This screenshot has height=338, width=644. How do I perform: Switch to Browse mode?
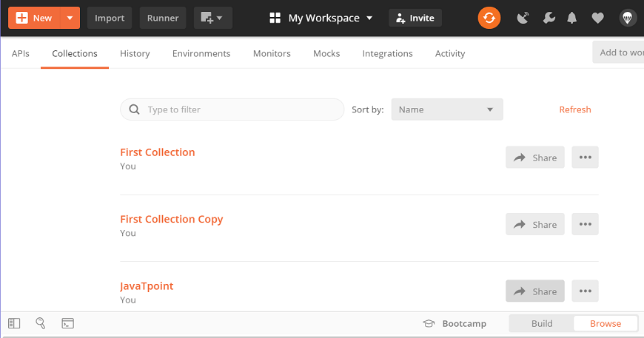point(606,324)
